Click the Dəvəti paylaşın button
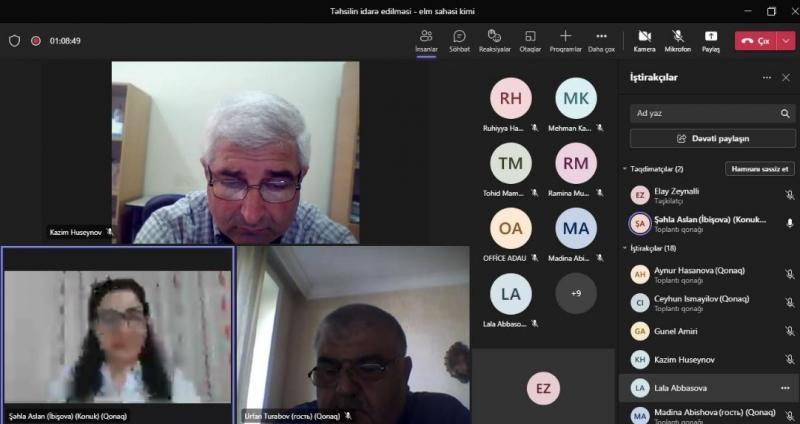Image resolution: width=800 pixels, height=424 pixels. tap(713, 139)
